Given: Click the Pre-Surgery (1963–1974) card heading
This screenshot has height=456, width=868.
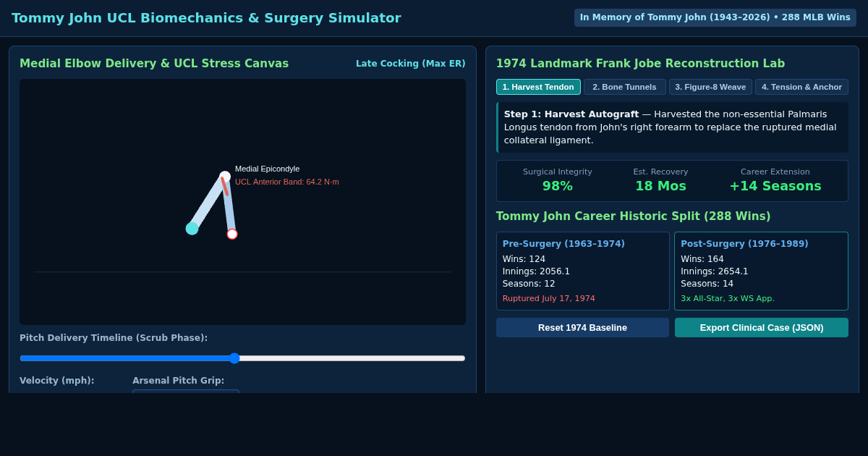Looking at the screenshot, I should [563, 244].
